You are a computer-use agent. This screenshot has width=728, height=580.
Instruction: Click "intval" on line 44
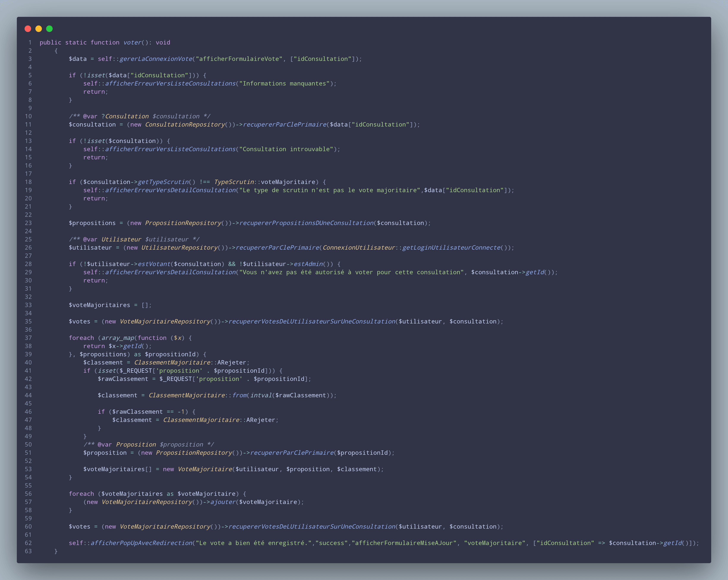tap(261, 395)
